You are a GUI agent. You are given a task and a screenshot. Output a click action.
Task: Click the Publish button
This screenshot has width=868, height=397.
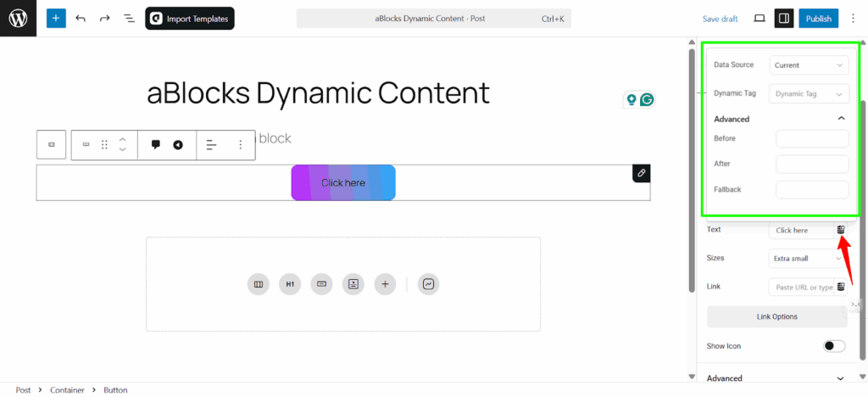tap(818, 19)
